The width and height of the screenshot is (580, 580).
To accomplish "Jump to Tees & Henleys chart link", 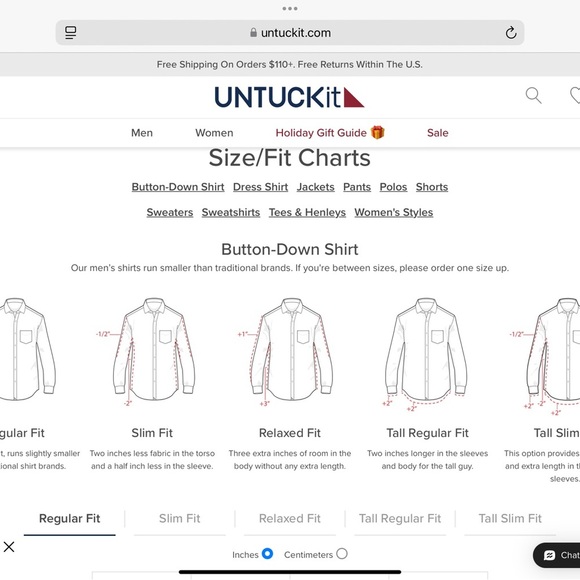I will pyautogui.click(x=307, y=212).
